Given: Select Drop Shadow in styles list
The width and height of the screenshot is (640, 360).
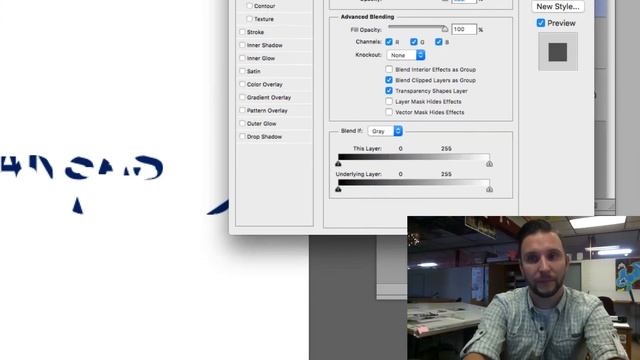Looking at the screenshot, I should click(x=264, y=136).
